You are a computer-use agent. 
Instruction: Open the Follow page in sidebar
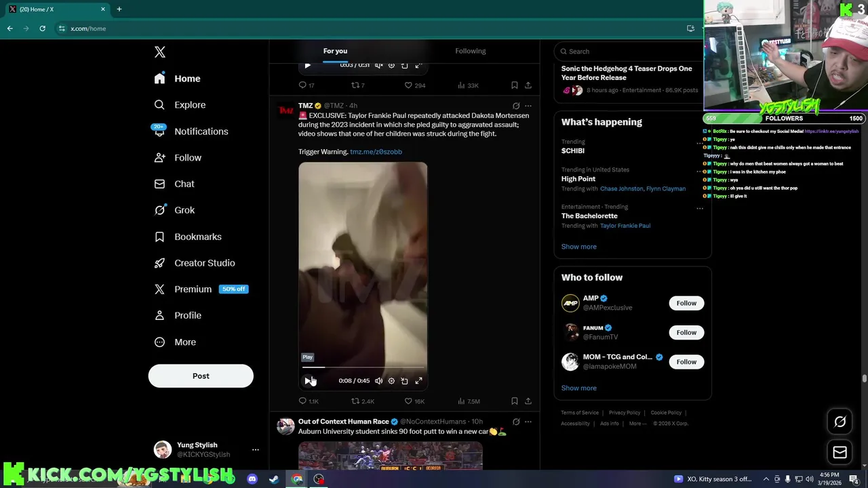(178, 158)
